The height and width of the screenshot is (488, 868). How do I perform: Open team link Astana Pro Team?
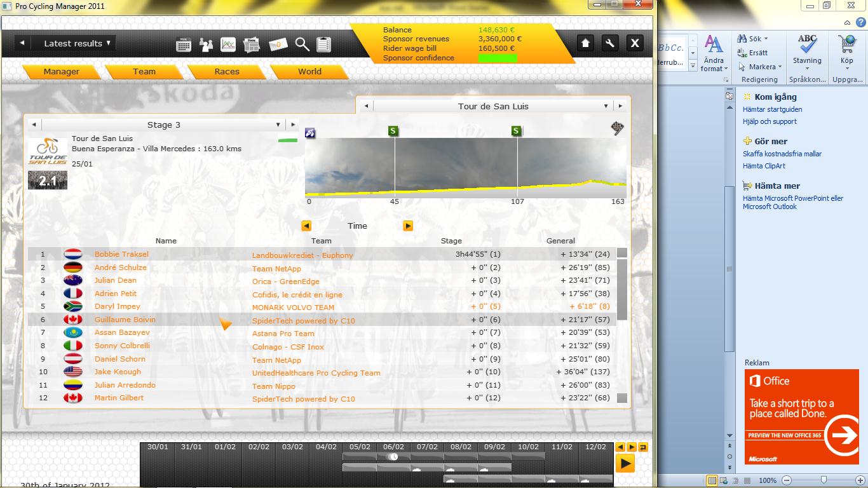click(x=283, y=334)
